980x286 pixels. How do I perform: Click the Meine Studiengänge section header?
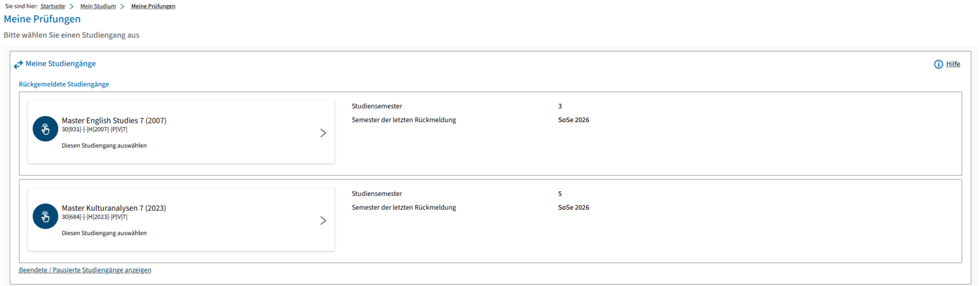pos(61,63)
